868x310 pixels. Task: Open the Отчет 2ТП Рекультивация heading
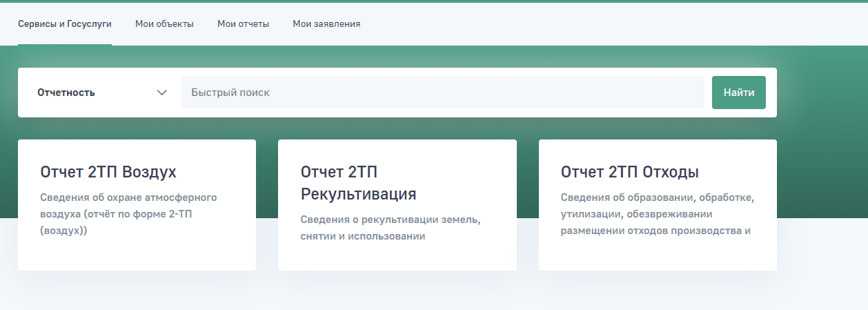tap(358, 183)
